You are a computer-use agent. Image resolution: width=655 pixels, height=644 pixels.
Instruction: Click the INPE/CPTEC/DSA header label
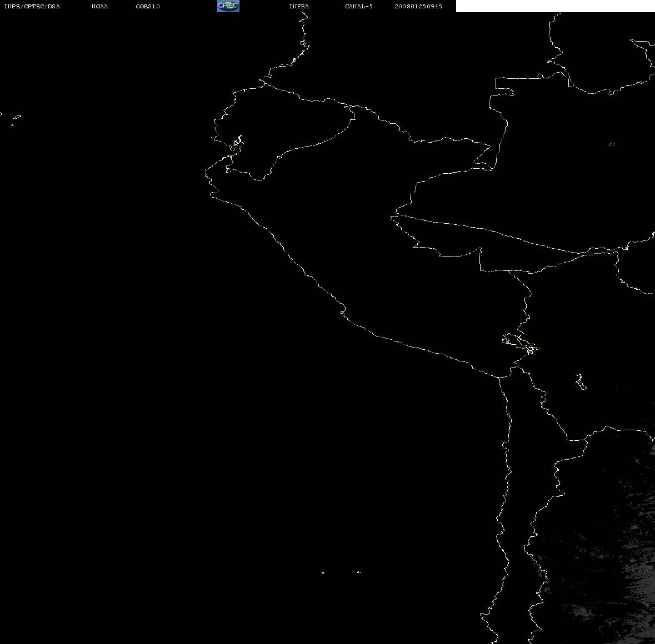(32, 6)
